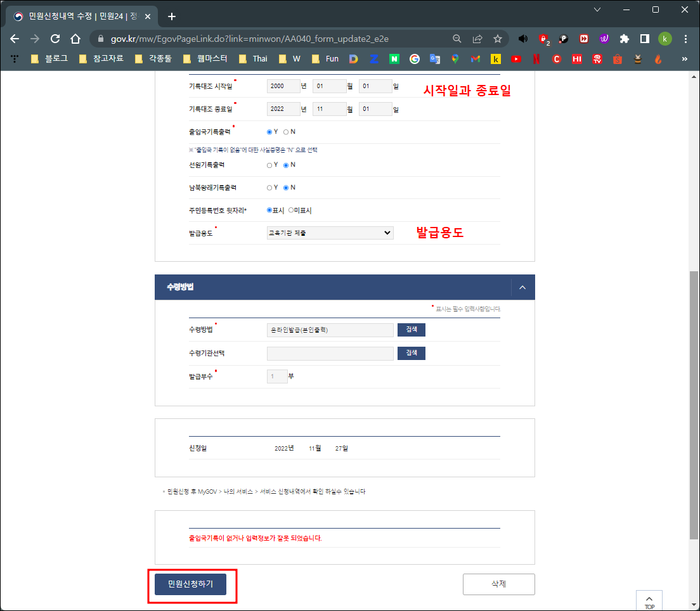The height and width of the screenshot is (611, 700).
Task: Open the Gmail bookmark icon
Action: point(476,59)
